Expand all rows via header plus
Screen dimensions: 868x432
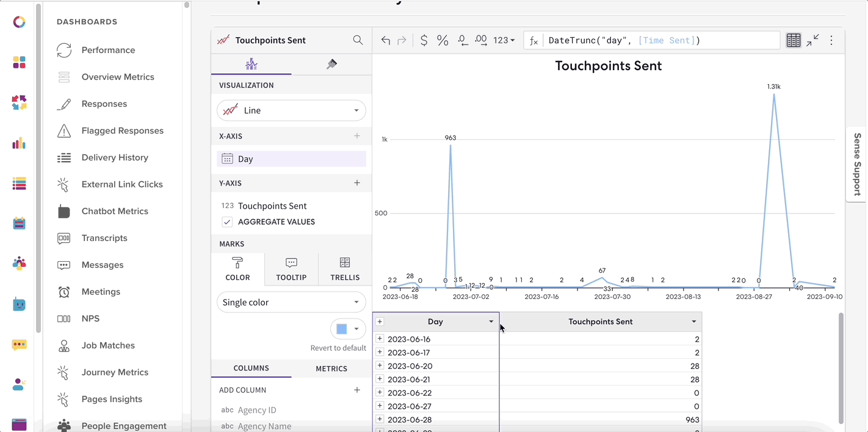(x=380, y=322)
